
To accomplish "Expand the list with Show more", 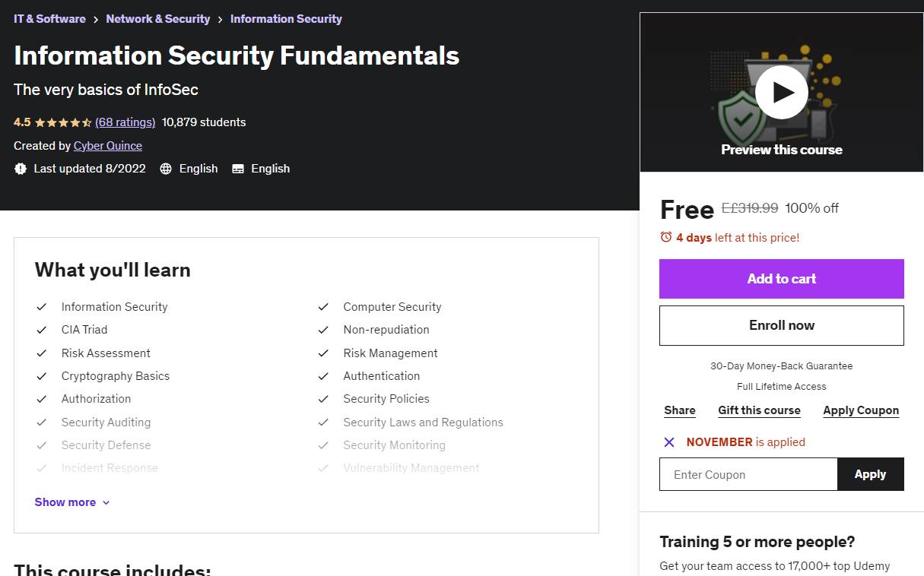I will tap(72, 502).
